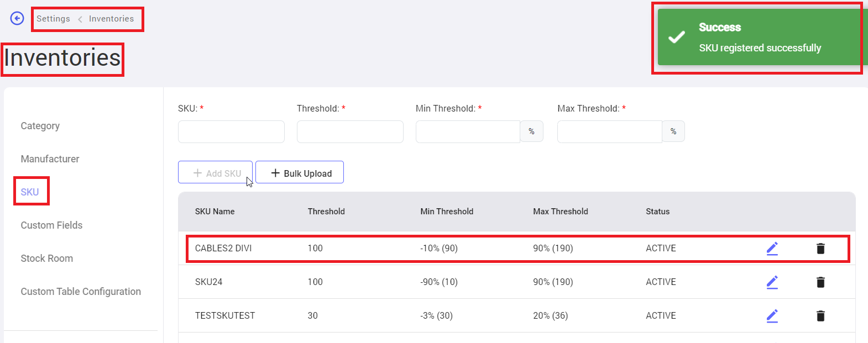Screen dimensions: 868x343
Task: Click the Add SKU button
Action: coord(215,172)
